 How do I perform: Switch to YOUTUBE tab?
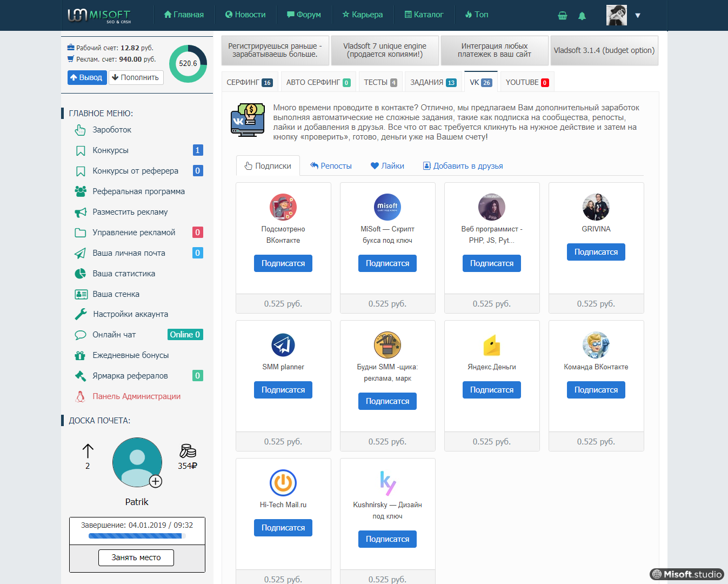tap(527, 82)
